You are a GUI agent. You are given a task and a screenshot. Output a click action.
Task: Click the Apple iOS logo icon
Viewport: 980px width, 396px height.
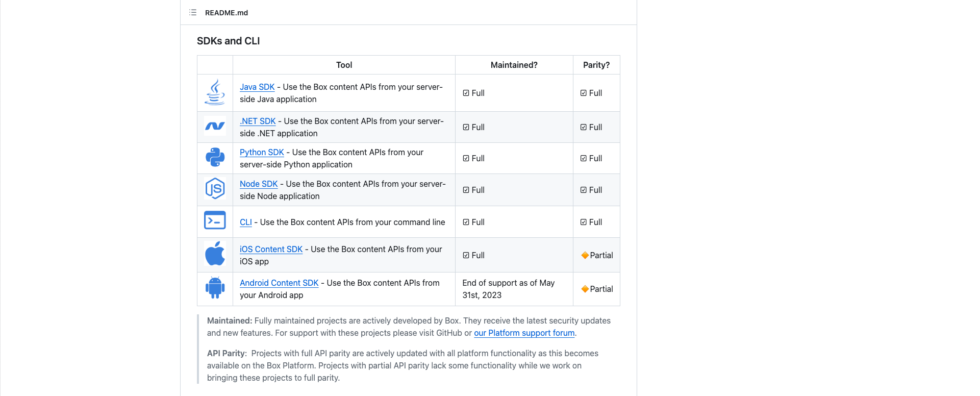tap(215, 254)
